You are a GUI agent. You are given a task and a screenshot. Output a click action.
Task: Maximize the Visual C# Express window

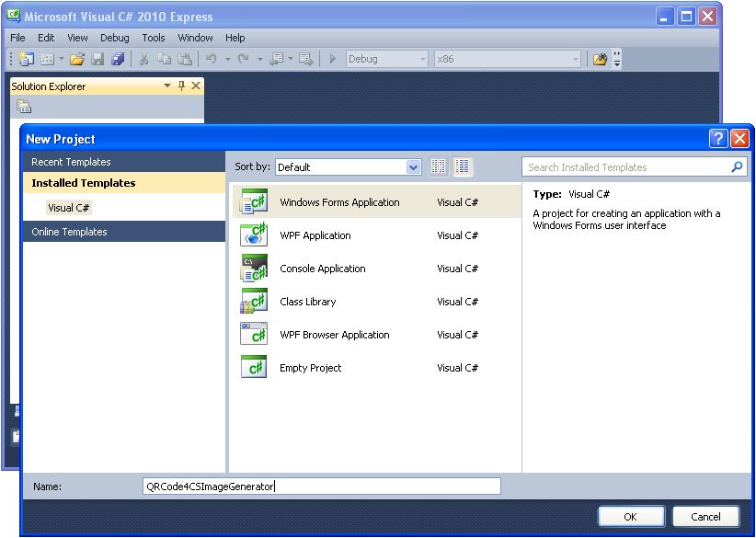coord(686,17)
